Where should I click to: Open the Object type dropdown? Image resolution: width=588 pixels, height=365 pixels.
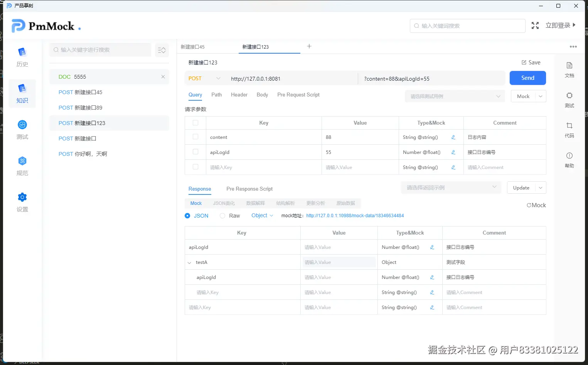click(263, 216)
